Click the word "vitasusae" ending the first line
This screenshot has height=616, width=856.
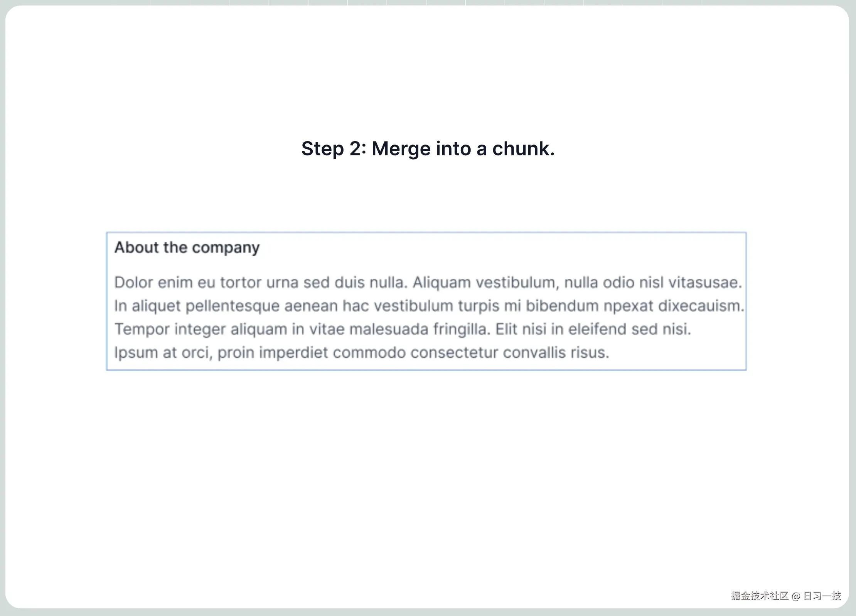[x=704, y=283]
